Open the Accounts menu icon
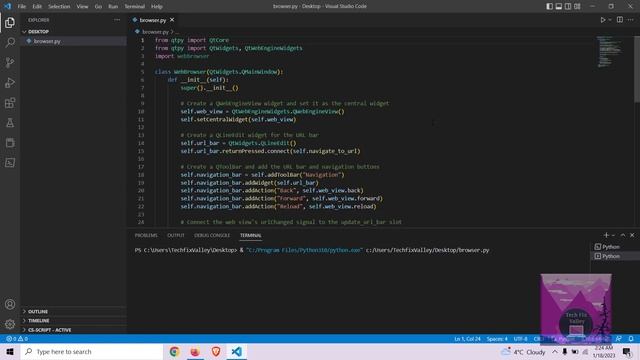Screen dimensions: 640x360 (x=10, y=304)
